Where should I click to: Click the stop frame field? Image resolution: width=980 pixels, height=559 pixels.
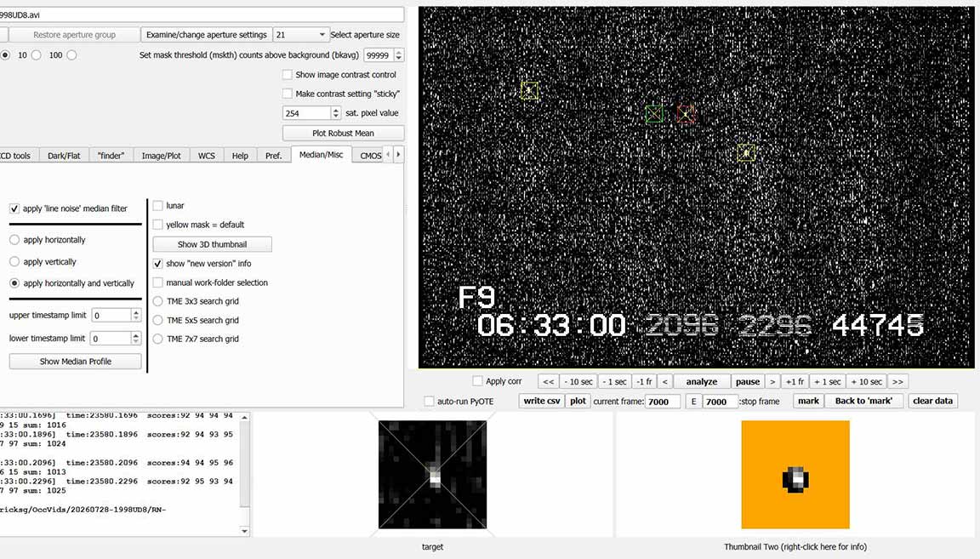tap(720, 402)
